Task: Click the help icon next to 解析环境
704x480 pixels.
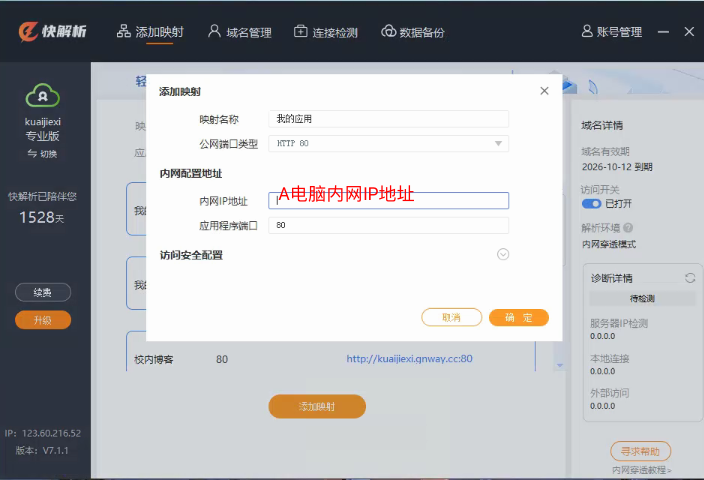Action: 627,228
